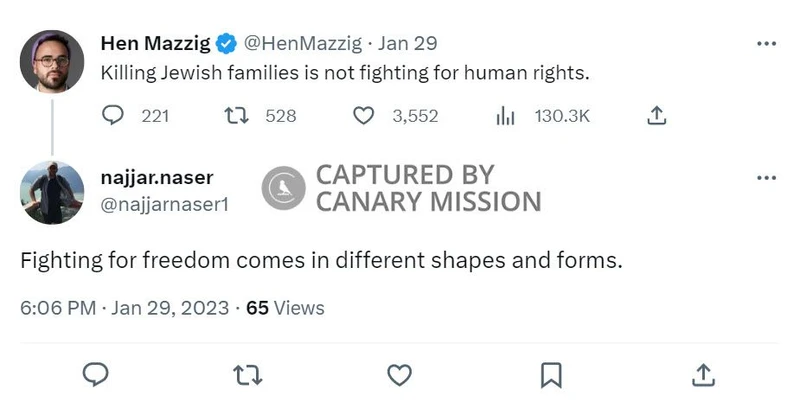Open najjar.naser's profile picture
The width and height of the screenshot is (800, 401).
click(x=52, y=192)
